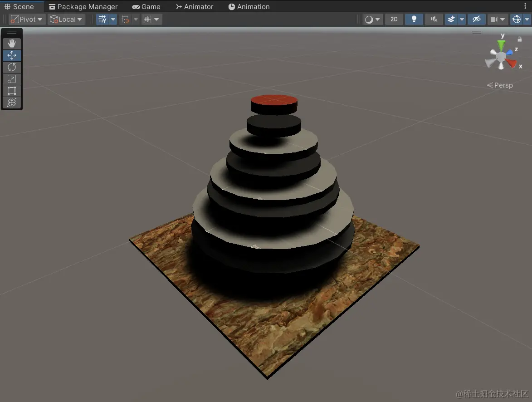The height and width of the screenshot is (402, 532).
Task: Switch to the Game tab
Action: (x=146, y=6)
